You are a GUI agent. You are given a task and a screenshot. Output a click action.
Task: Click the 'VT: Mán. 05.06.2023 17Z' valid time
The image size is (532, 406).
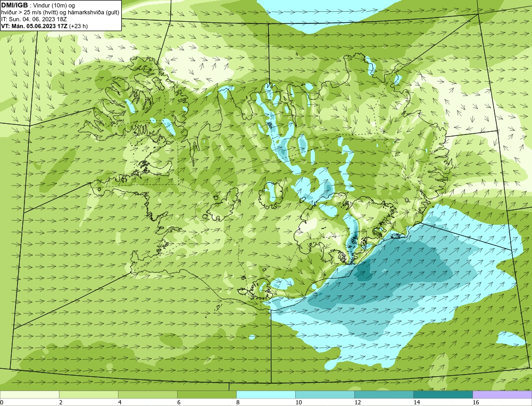34,26
